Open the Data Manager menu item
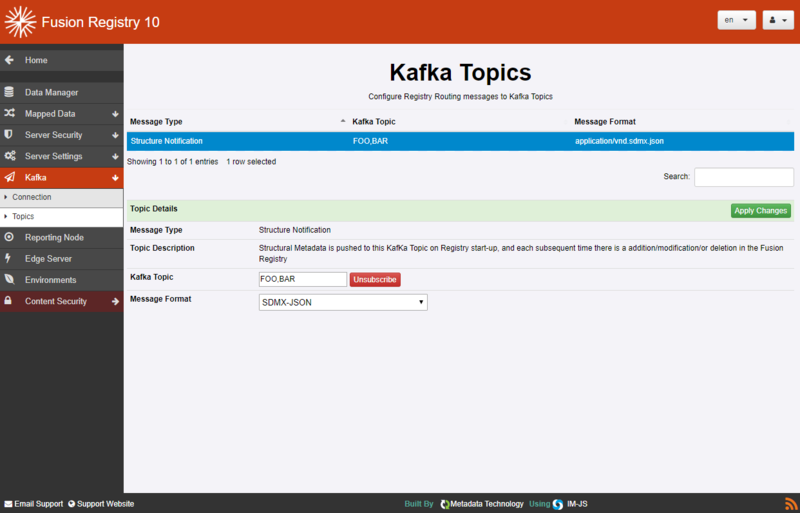Screen dimensions: 800x513 pyautogui.click(x=61, y=92)
